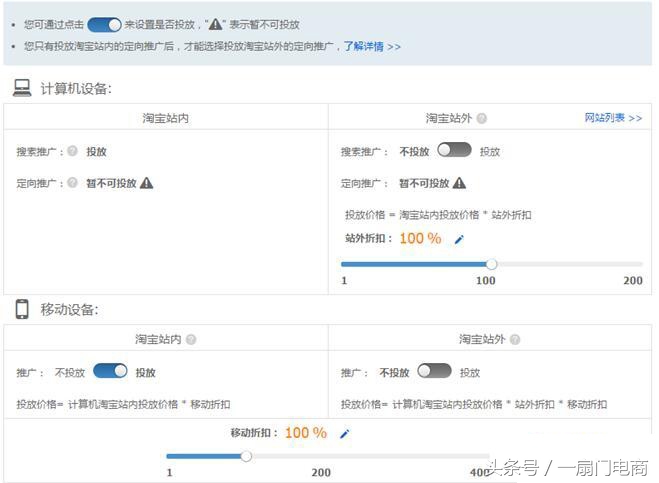Click 不投放 label beside computer 站外 搜索推广 toggle
This screenshot has width=659, height=483.
(x=414, y=152)
